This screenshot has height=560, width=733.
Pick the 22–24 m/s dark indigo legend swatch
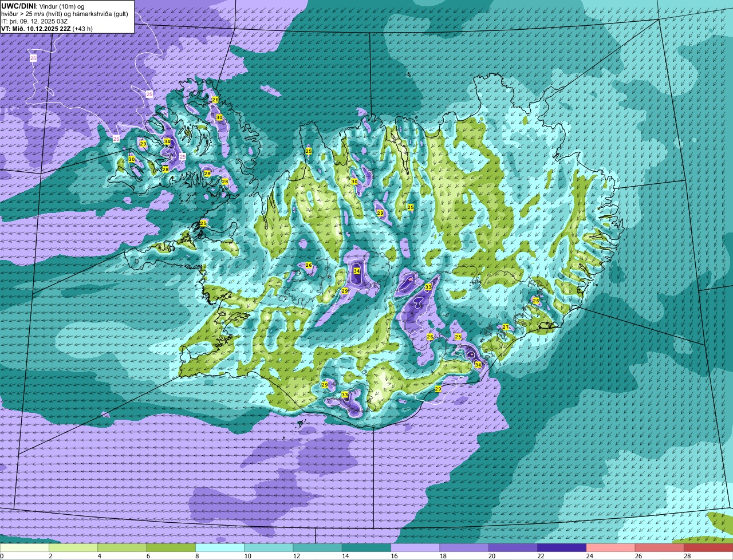pos(562,548)
